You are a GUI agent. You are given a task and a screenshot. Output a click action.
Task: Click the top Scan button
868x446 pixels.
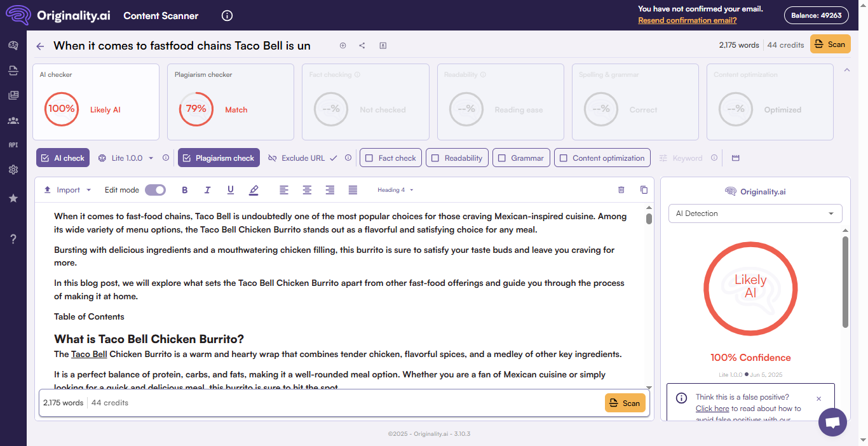(x=830, y=44)
